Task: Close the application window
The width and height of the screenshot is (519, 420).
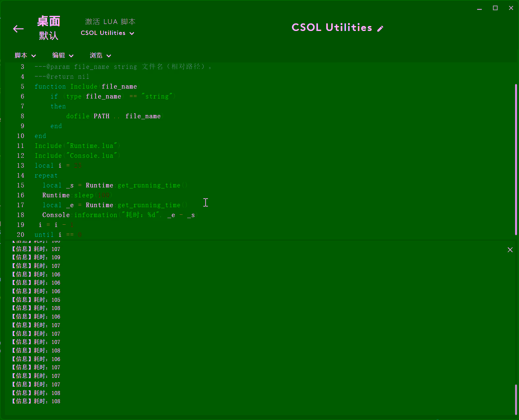Action: 511,8
